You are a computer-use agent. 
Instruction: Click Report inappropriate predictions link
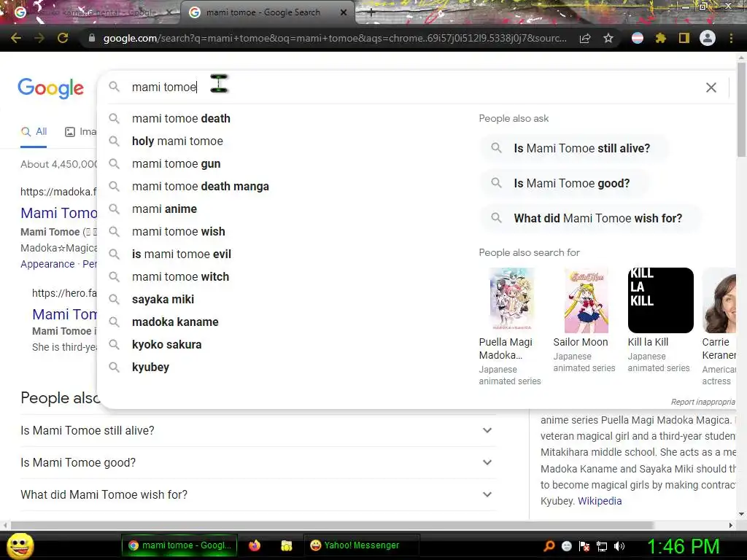[x=703, y=402]
